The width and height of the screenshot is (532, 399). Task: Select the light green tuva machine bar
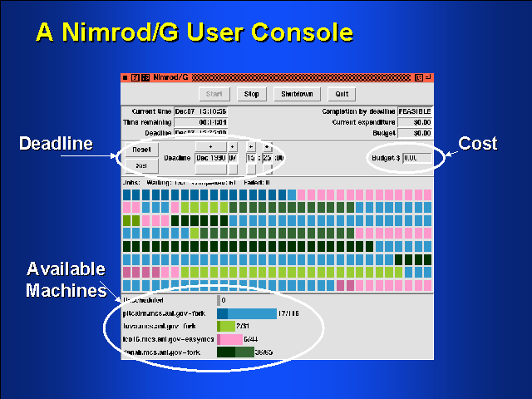click(226, 326)
